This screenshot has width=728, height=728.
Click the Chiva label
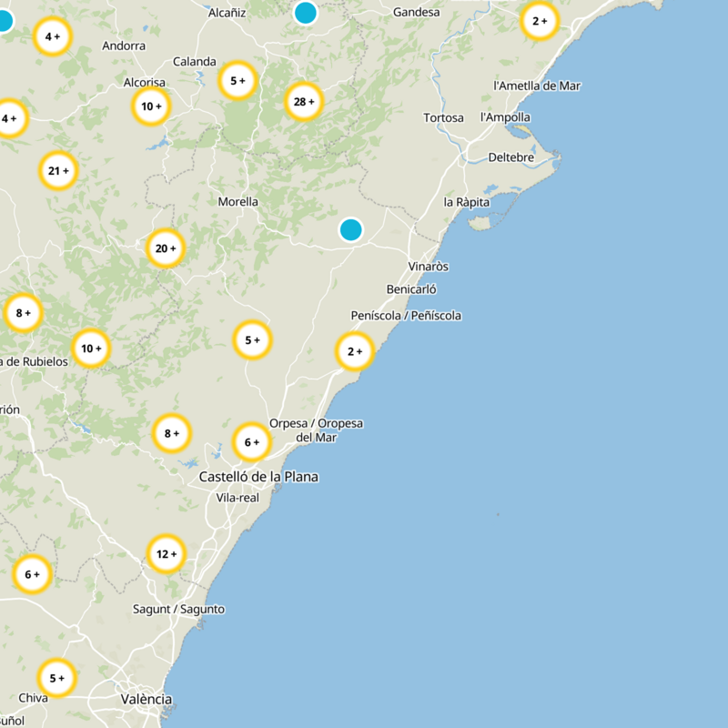[33, 698]
